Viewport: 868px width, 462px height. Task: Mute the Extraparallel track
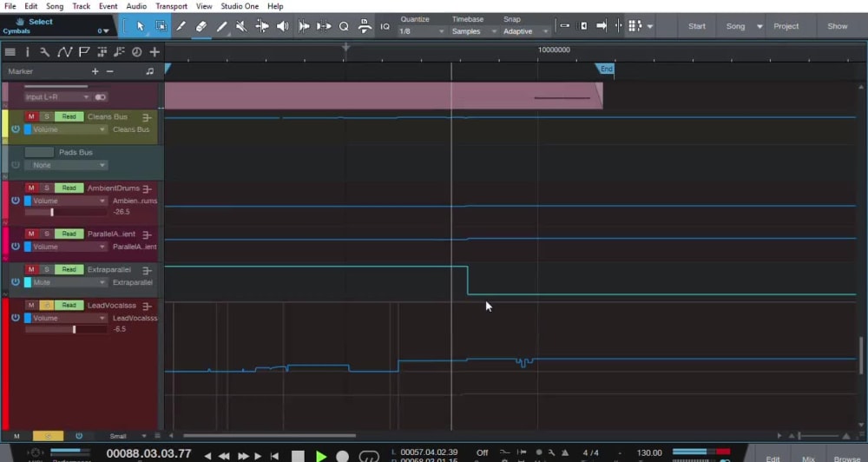(x=31, y=269)
